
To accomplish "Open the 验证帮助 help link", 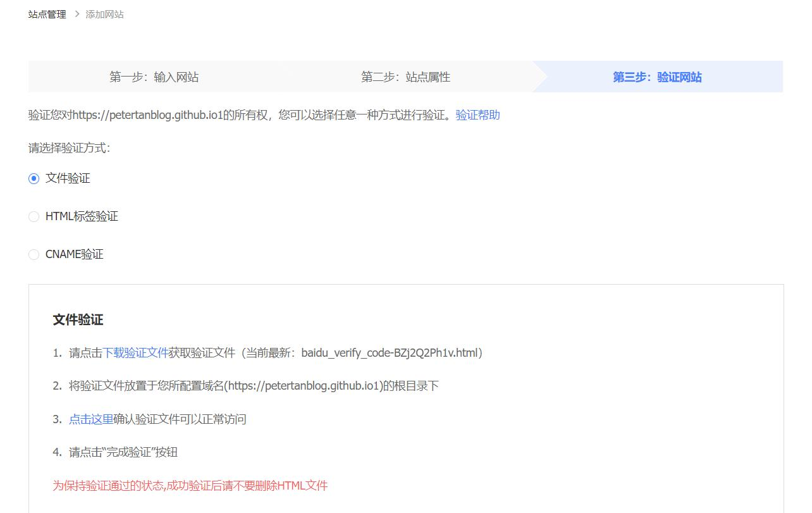I will pyautogui.click(x=477, y=115).
